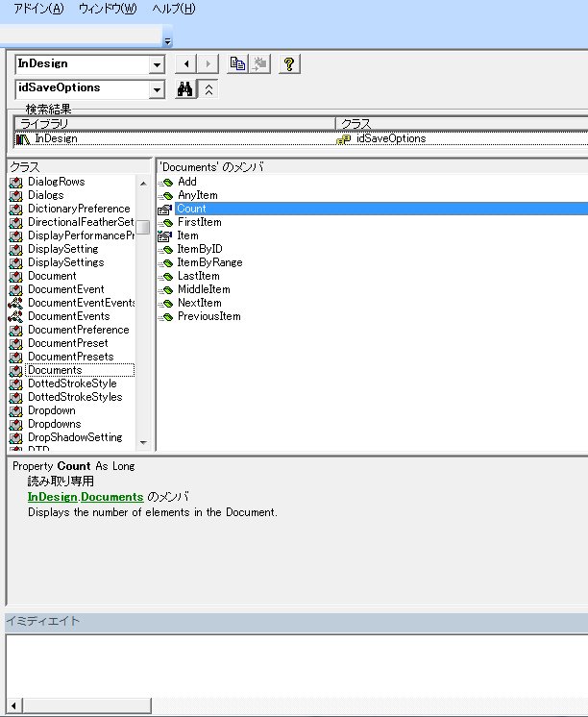Select the DropShadowSetting class
The height and width of the screenshot is (717, 588).
[75, 437]
